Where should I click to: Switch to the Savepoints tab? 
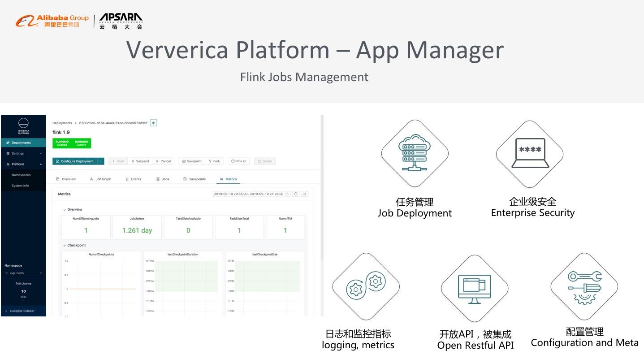pos(194,179)
